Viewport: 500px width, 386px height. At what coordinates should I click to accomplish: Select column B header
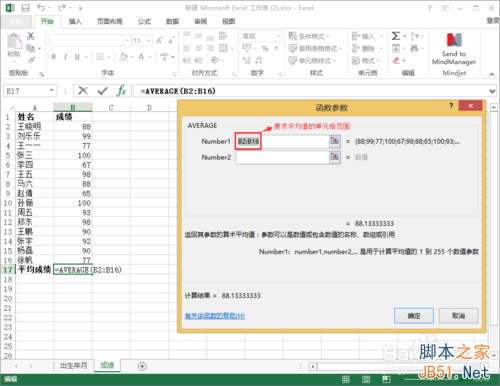73,107
